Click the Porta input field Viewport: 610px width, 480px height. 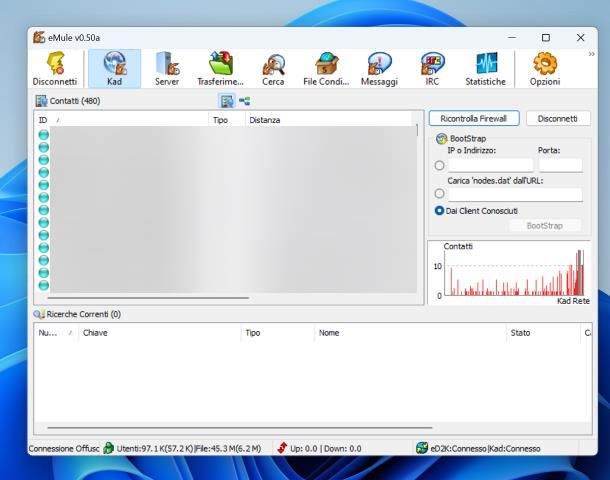pos(561,165)
